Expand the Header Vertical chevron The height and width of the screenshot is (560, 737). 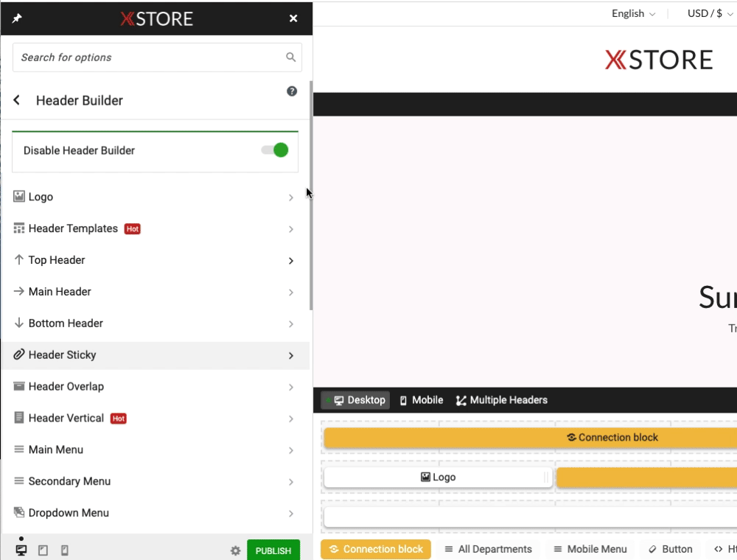point(291,419)
